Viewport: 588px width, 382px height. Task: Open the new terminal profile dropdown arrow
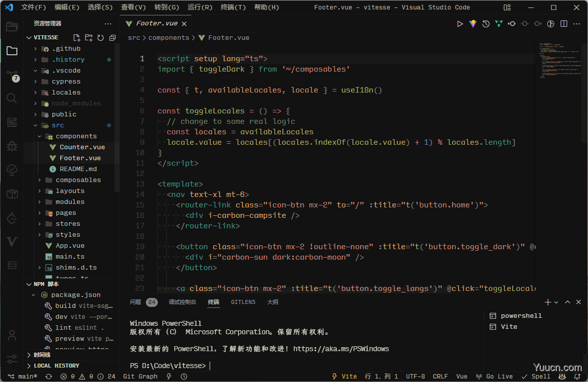(556, 302)
